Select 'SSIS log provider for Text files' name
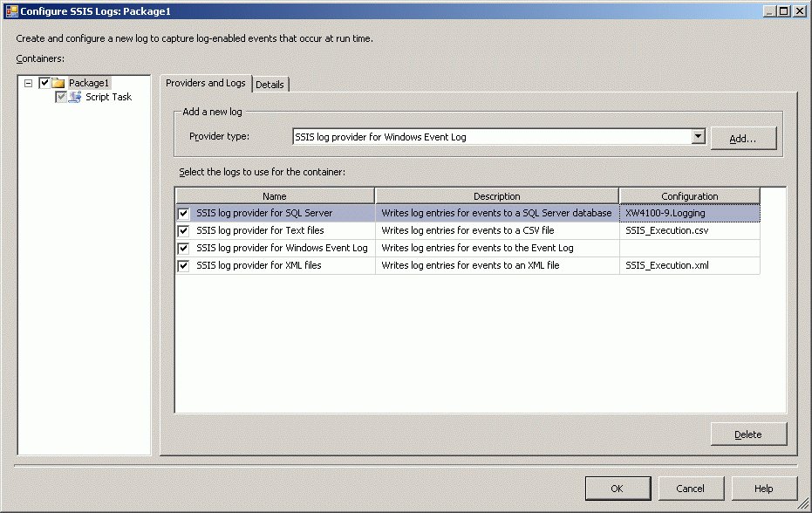The width and height of the screenshot is (812, 513). click(260, 230)
